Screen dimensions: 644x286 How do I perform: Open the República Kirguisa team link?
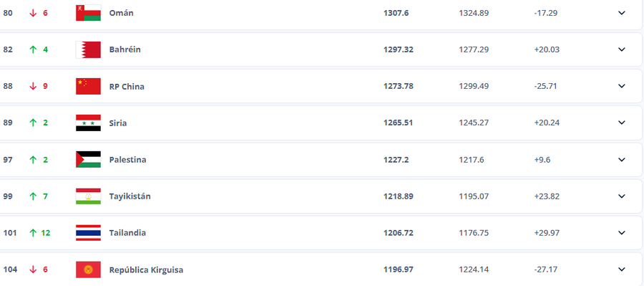pyautogui.click(x=146, y=270)
